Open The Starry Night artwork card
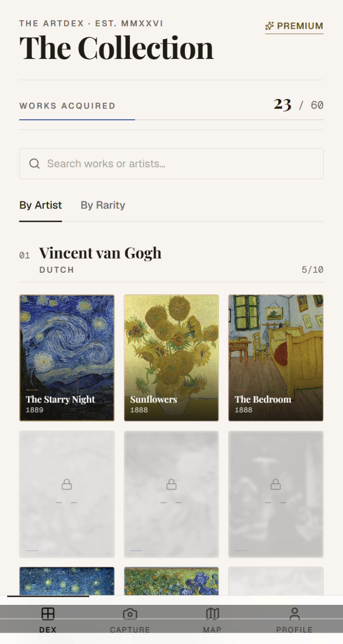This screenshot has height=644, width=343. coord(67,358)
